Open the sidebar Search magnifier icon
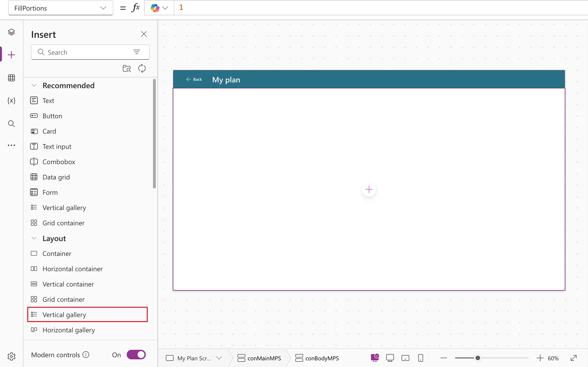 coord(11,124)
